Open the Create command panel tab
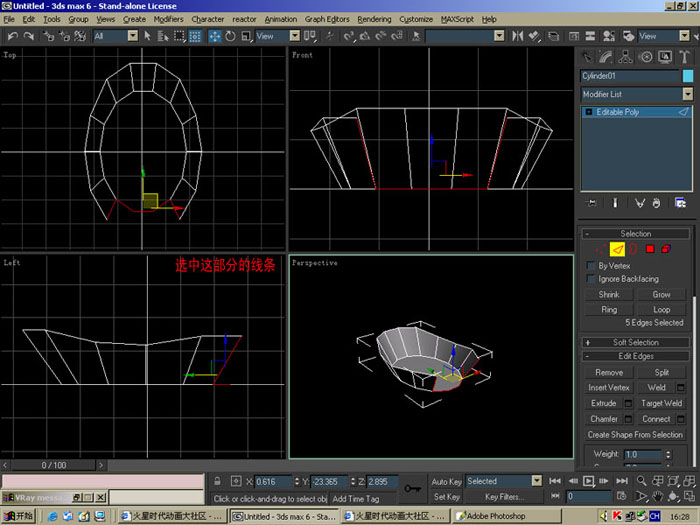The height and width of the screenshot is (525, 700). tap(587, 57)
